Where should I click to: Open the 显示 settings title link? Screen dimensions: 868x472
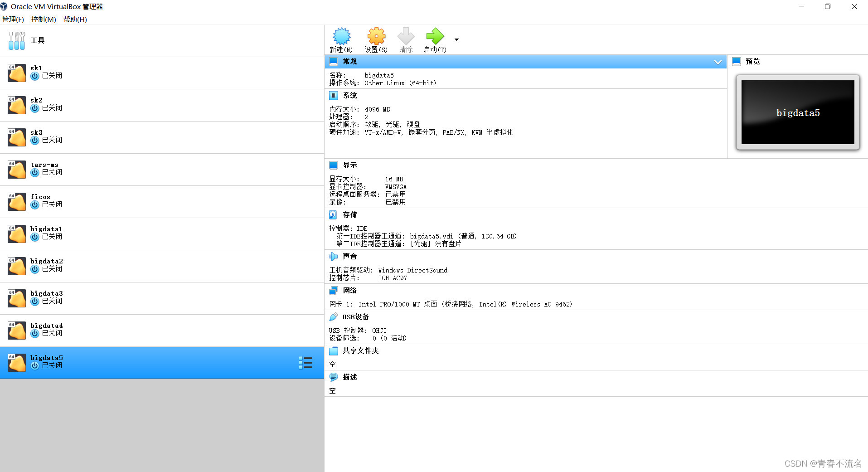pos(350,165)
